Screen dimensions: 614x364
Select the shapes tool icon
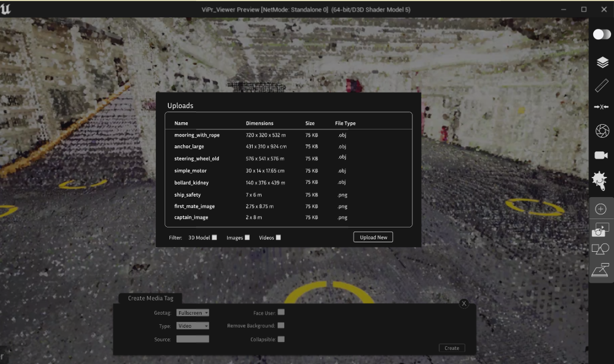click(x=600, y=249)
